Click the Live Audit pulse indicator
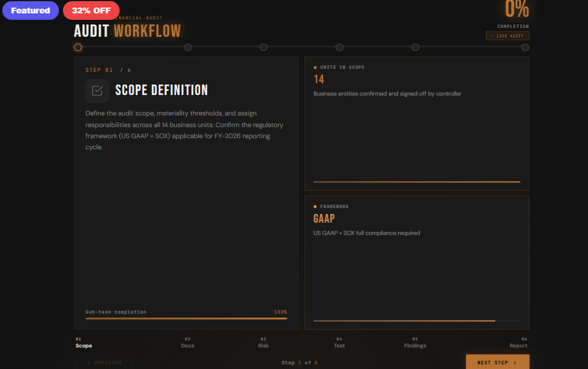The image size is (588, 369). pyautogui.click(x=494, y=36)
